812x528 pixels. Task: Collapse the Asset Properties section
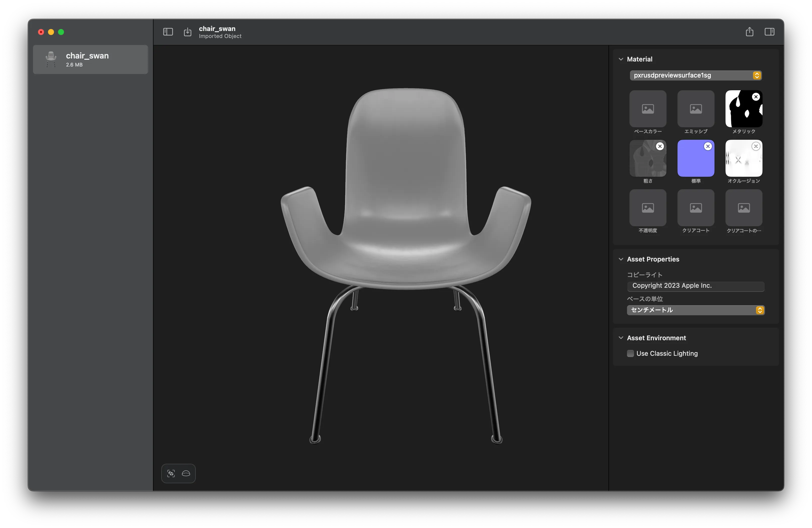(x=621, y=259)
